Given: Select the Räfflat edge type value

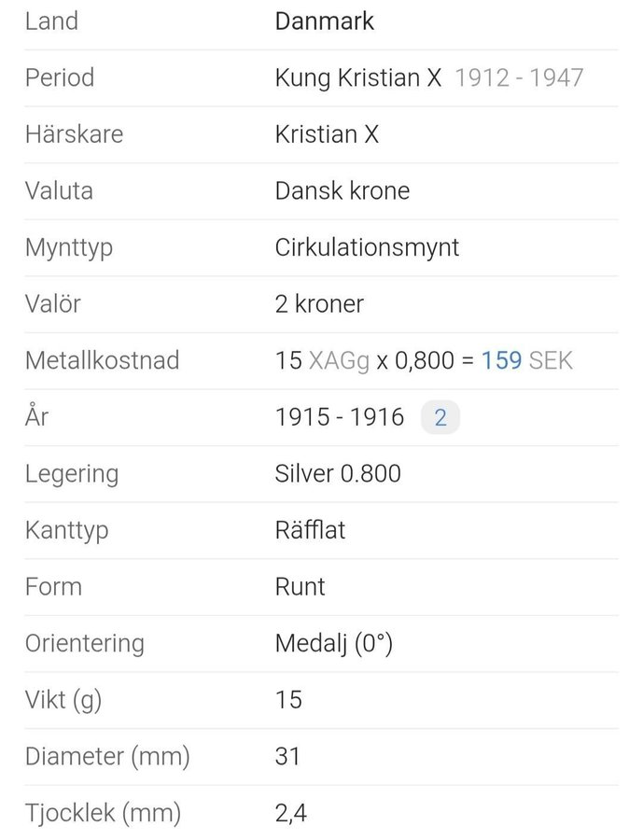Looking at the screenshot, I should pos(310,530).
